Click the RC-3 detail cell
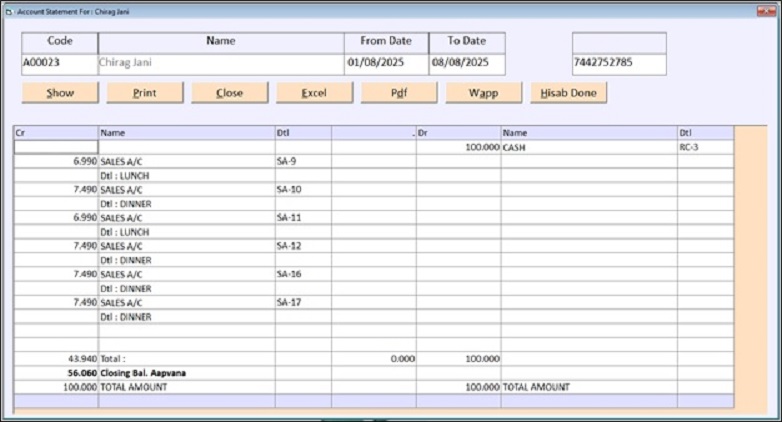Viewport: 782px width, 422px height. tap(705, 147)
